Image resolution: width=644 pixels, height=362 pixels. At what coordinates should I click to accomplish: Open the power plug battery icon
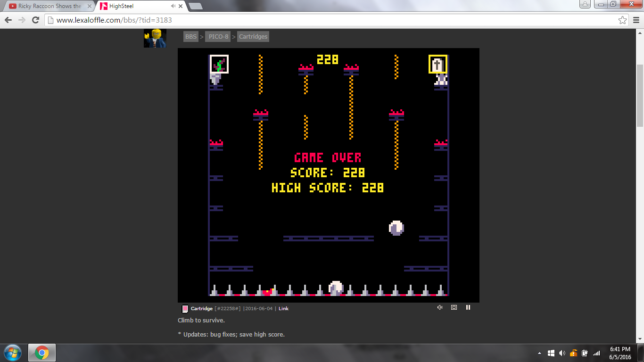pyautogui.click(x=585, y=353)
